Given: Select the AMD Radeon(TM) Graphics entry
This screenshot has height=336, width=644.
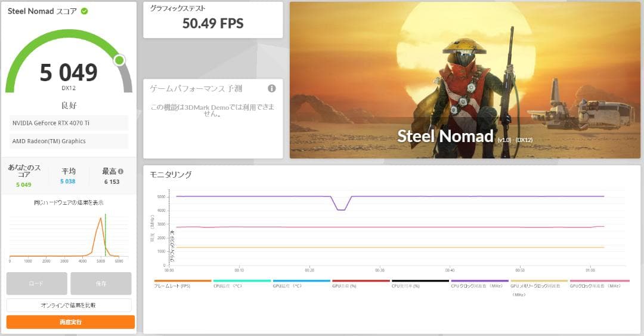Looking at the screenshot, I should coord(69,141).
